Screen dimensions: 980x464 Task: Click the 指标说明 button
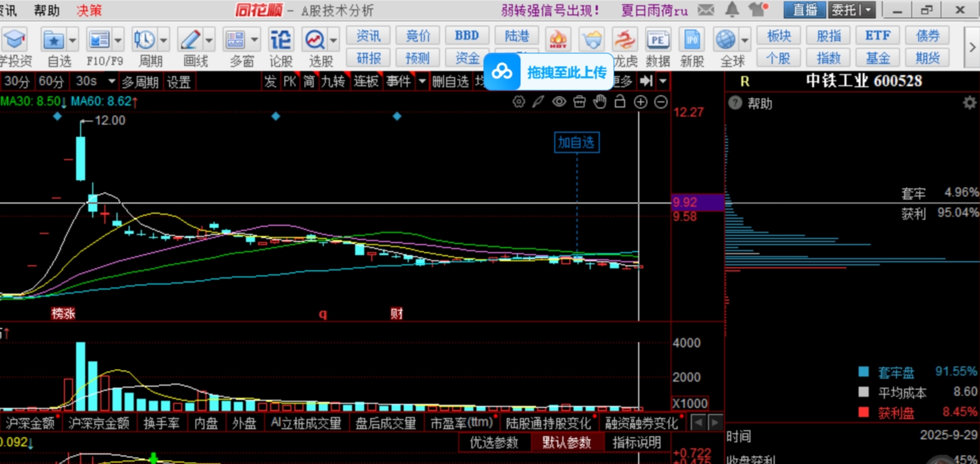(x=637, y=442)
